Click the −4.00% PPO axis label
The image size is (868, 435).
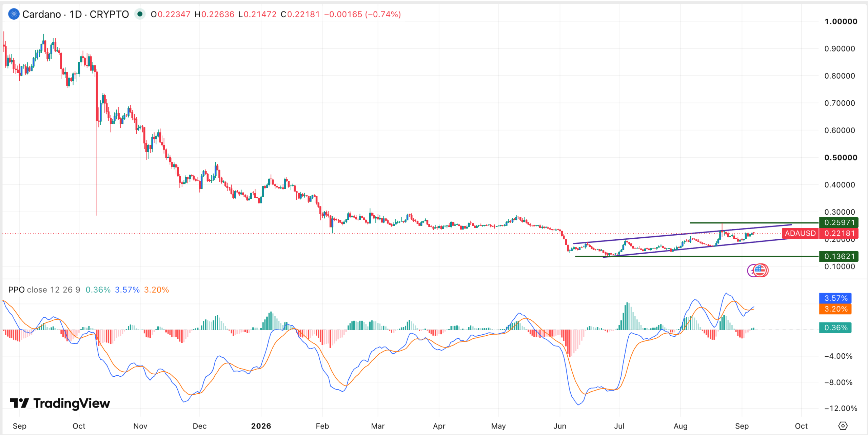[x=839, y=356]
